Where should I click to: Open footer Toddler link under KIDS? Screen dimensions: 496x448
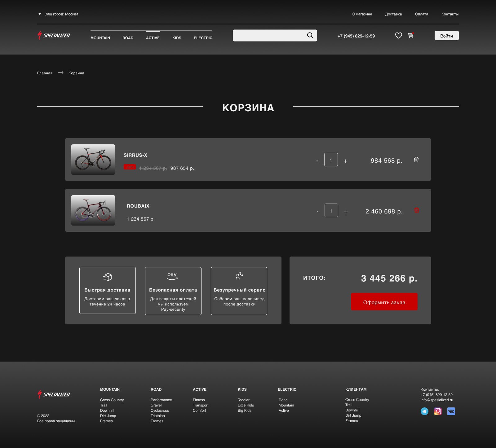[244, 400]
